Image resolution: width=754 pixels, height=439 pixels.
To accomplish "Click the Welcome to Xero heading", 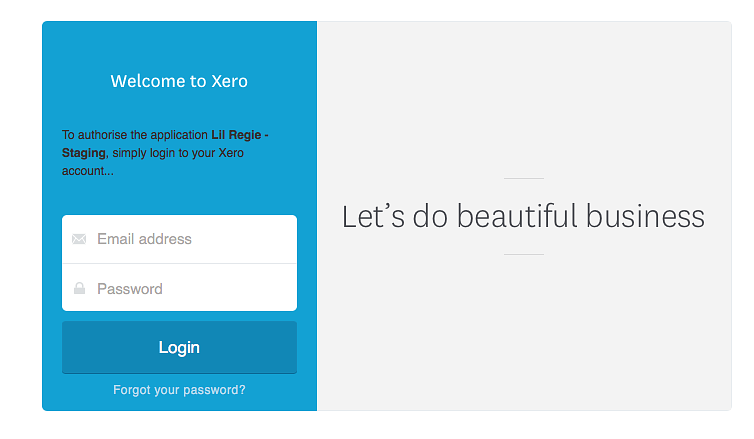I will pyautogui.click(x=179, y=81).
